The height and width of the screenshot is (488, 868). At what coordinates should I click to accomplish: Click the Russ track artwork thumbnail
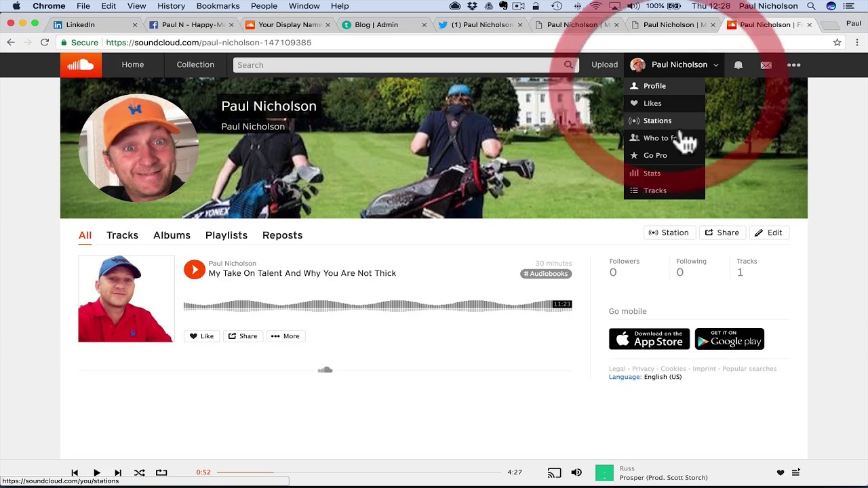(604, 472)
